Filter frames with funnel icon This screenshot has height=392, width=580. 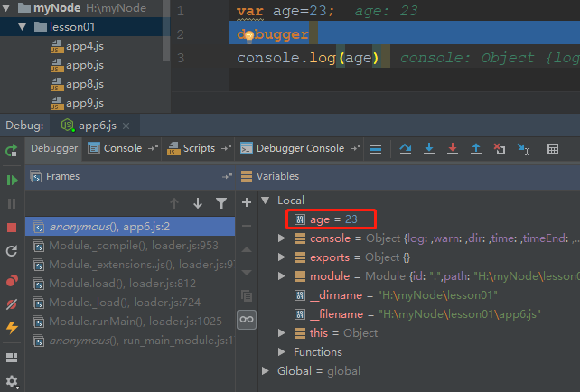pos(221,203)
